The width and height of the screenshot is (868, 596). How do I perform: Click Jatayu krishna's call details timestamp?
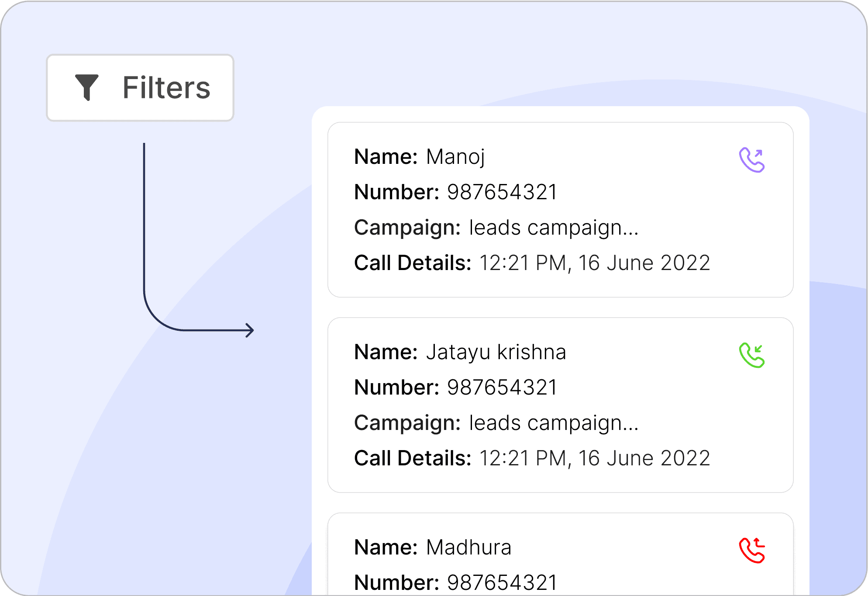(595, 458)
